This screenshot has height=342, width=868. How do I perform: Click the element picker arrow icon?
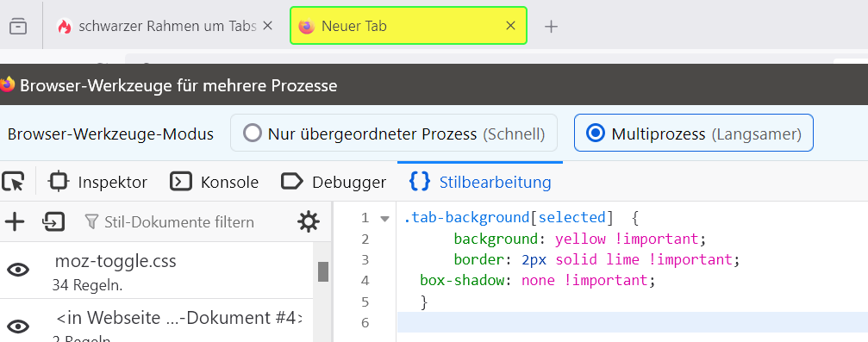point(13,182)
